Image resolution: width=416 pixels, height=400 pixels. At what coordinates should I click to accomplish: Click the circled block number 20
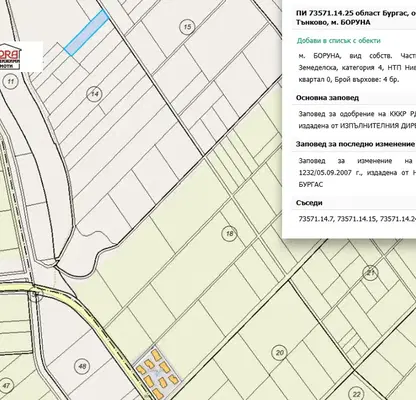[x=279, y=353]
